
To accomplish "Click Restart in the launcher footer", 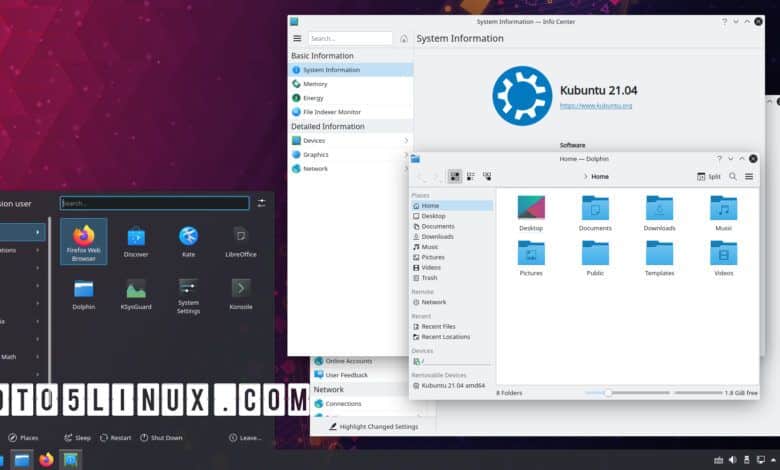I will [115, 438].
